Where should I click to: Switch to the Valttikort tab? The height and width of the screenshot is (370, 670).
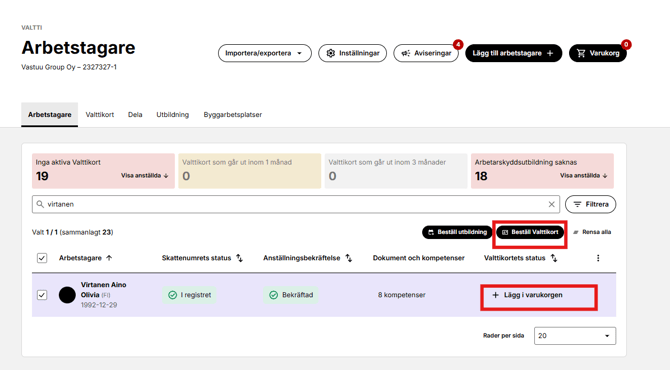click(x=100, y=115)
